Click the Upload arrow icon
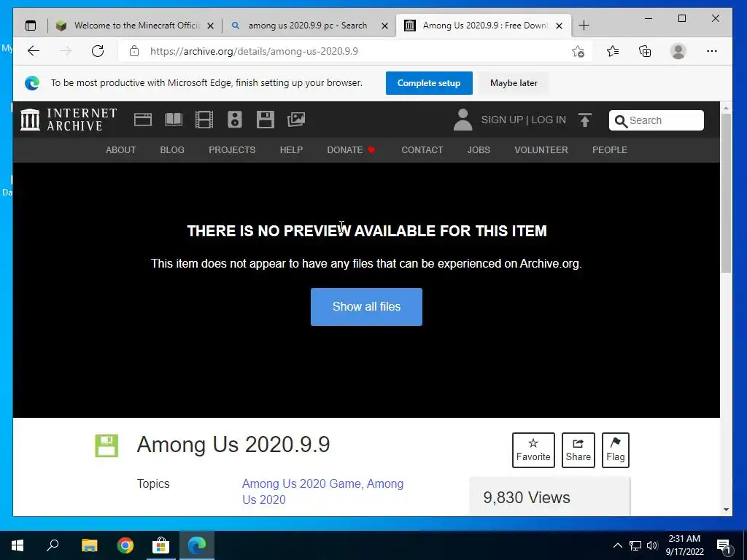Screen dimensions: 747x560 point(585,120)
